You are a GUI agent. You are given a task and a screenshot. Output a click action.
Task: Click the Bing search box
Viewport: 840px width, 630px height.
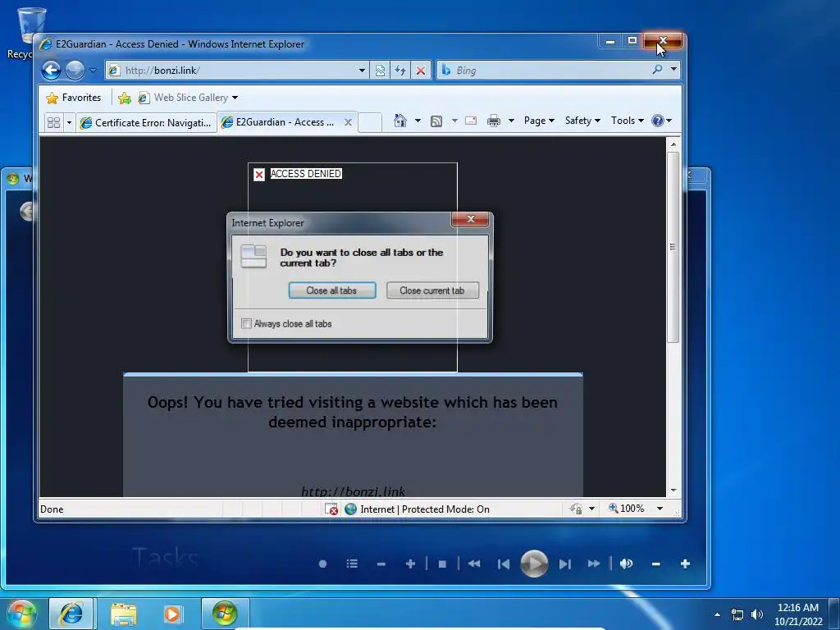(544, 71)
